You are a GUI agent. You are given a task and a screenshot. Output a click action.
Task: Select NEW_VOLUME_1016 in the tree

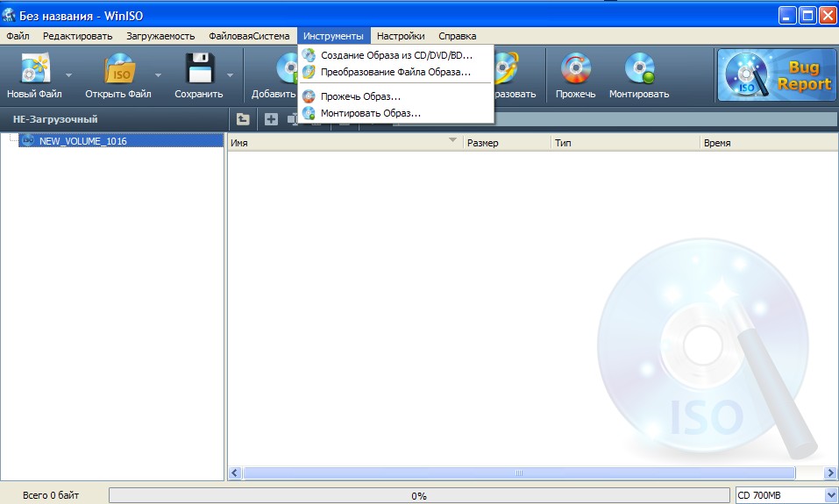[x=121, y=141]
